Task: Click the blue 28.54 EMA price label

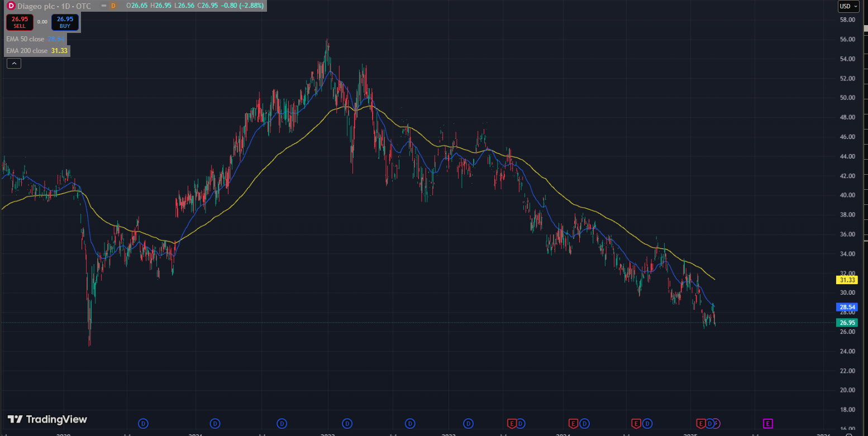Action: pyautogui.click(x=847, y=307)
